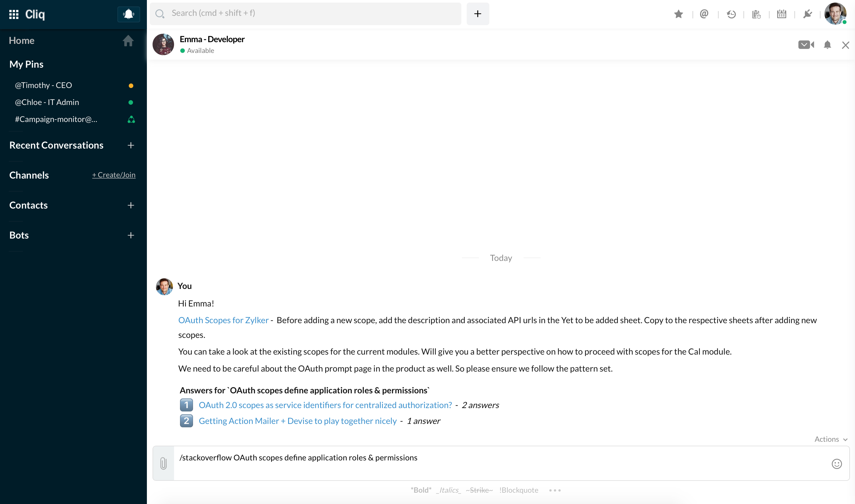
Task: Open the emoji picker smiley
Action: (837, 464)
